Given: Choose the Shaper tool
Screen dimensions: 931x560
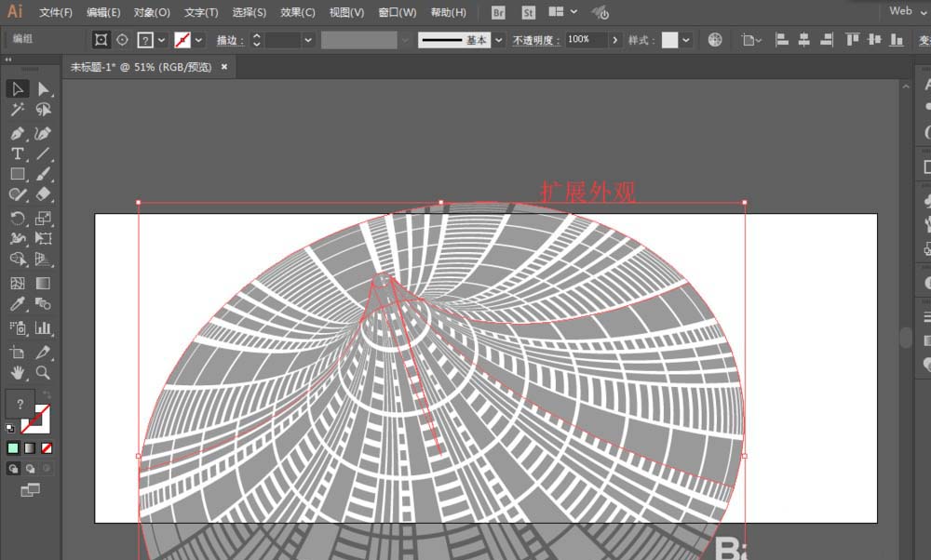Looking at the screenshot, I should pos(17,194).
